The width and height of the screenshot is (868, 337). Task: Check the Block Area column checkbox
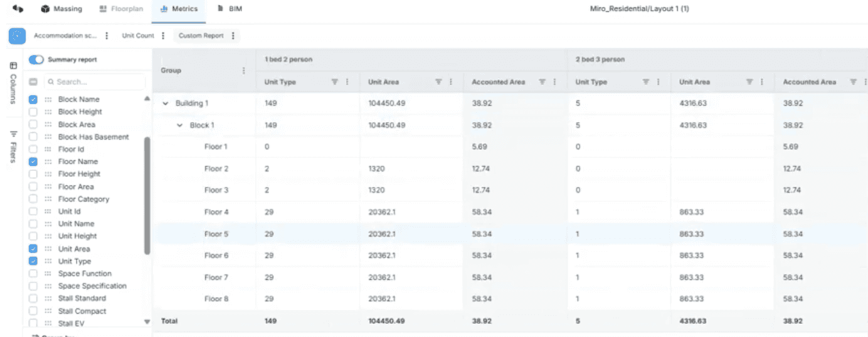point(33,125)
